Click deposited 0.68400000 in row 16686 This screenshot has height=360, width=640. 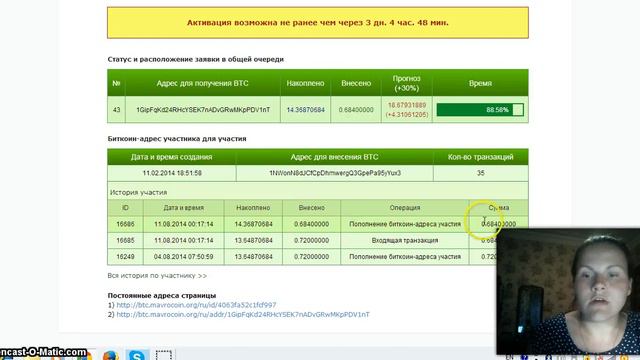click(311, 224)
